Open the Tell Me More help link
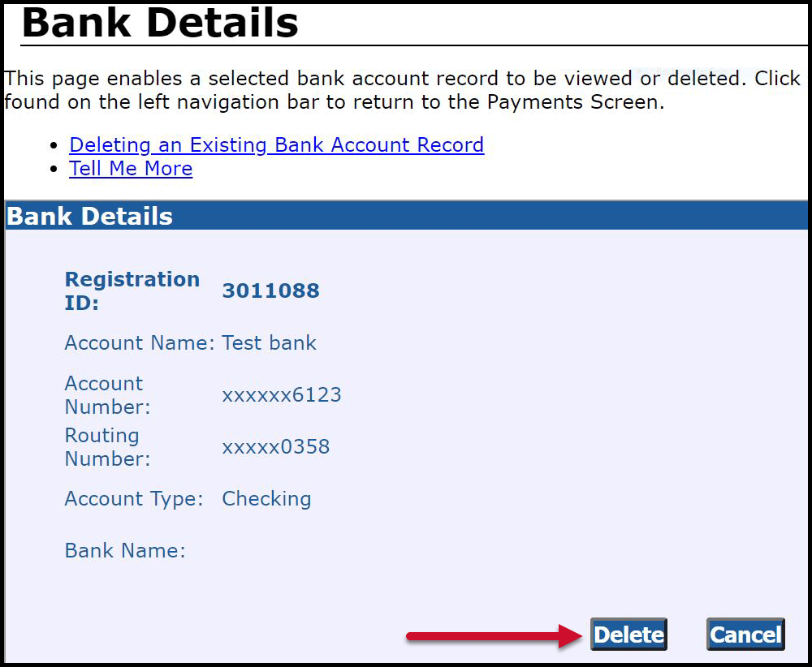The width and height of the screenshot is (812, 667). 131,169
